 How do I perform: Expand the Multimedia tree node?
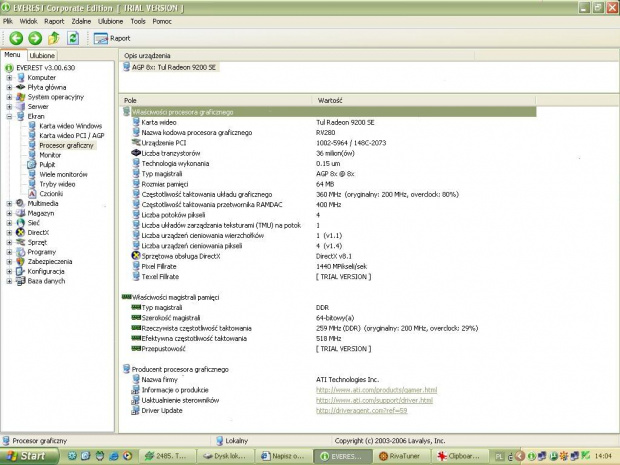tap(9, 204)
